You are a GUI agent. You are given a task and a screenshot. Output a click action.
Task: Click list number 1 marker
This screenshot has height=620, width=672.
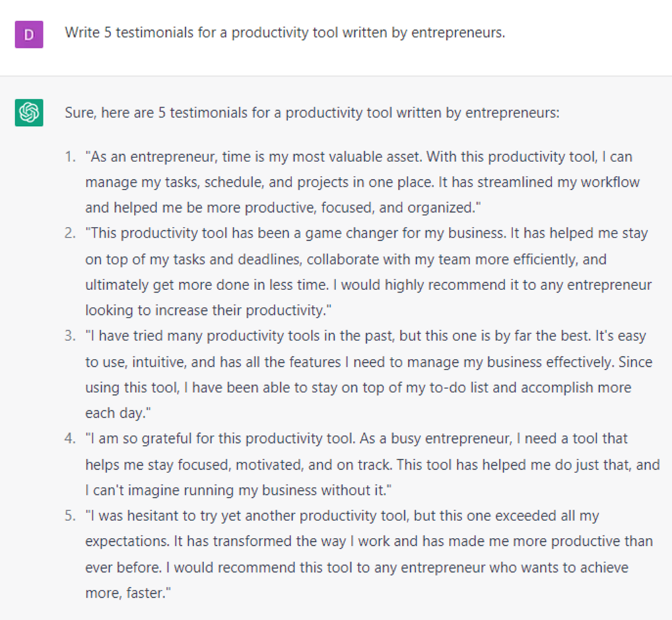tap(70, 157)
